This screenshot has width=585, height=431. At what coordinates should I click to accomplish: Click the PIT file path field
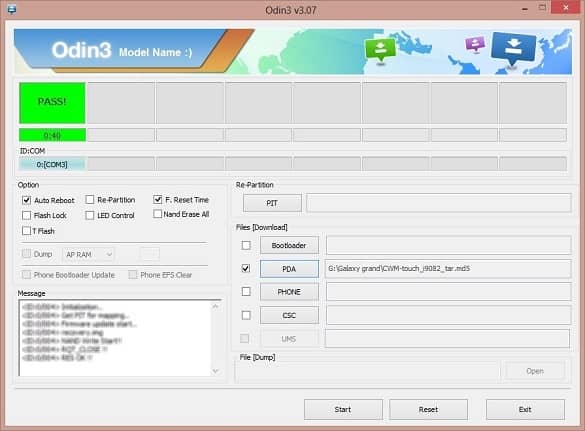438,203
